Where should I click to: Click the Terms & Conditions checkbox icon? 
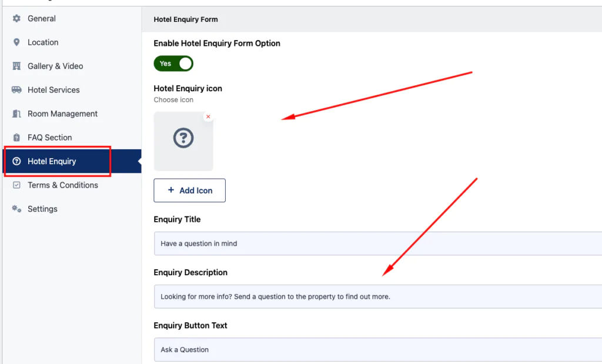[16, 185]
